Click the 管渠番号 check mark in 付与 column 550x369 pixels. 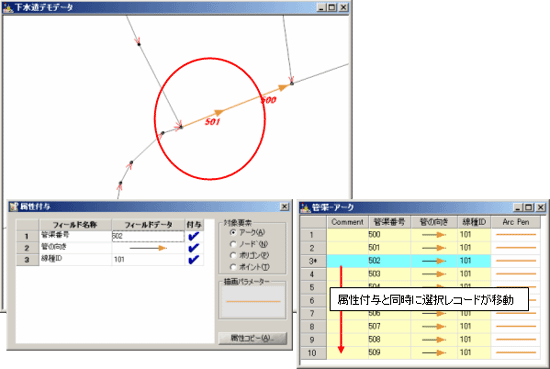(194, 236)
